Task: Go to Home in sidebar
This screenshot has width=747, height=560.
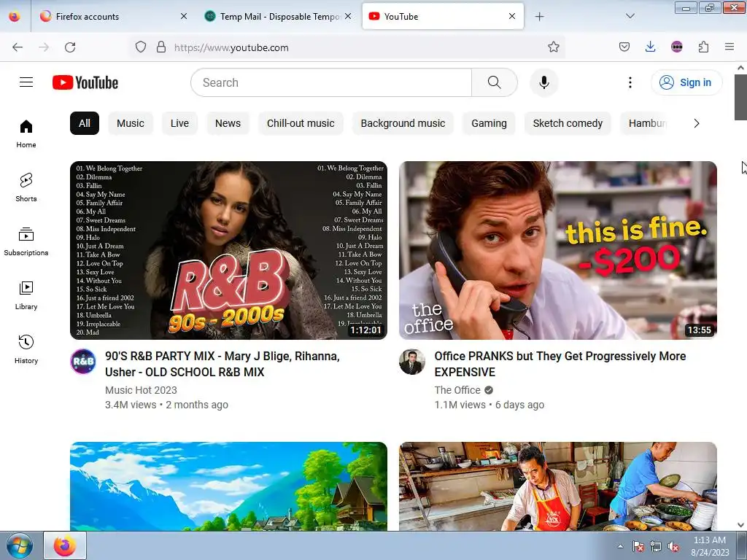Action: point(26,134)
